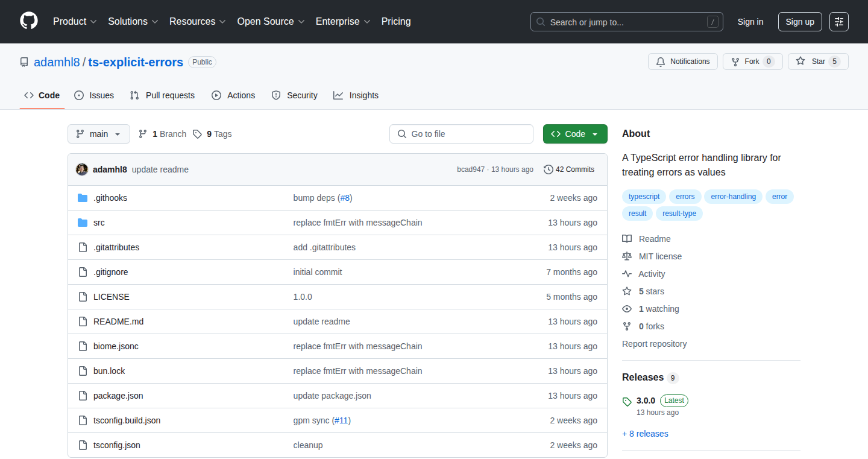The width and height of the screenshot is (868, 459).
Task: Open the tsconfig.build.json file
Action: point(127,420)
